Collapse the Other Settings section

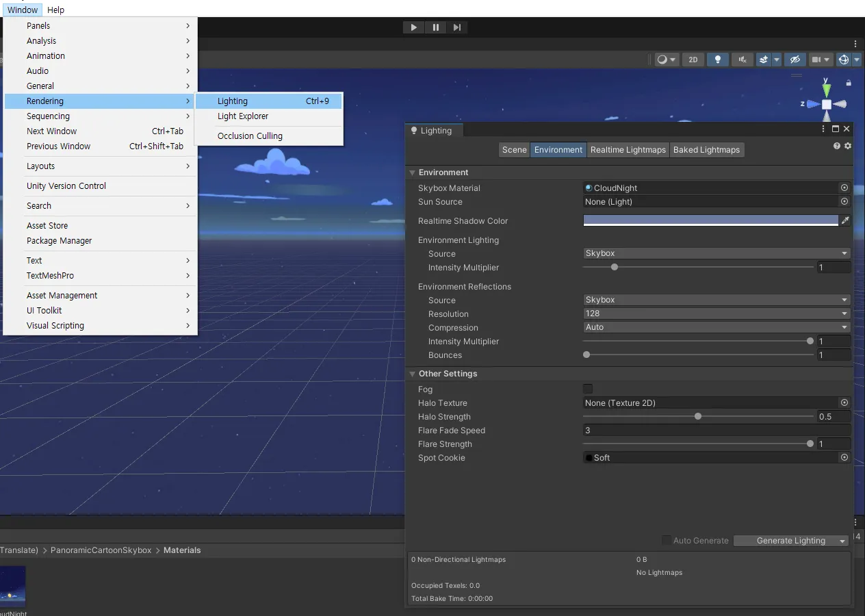tap(411, 374)
